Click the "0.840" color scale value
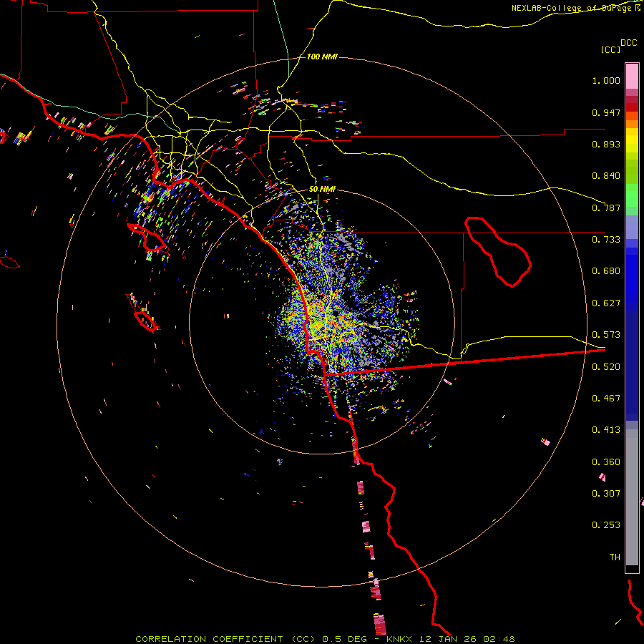644x644 pixels. pyautogui.click(x=606, y=176)
